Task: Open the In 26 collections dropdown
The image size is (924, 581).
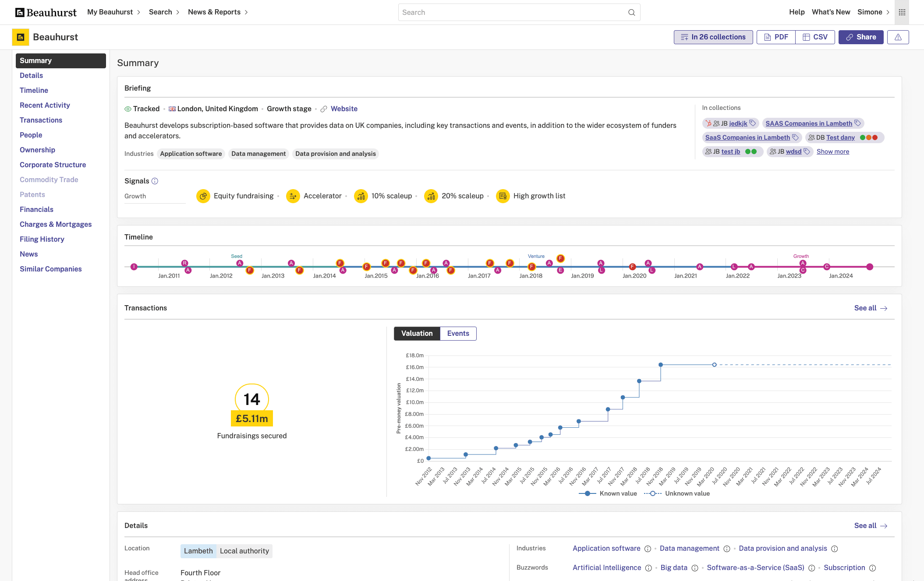Action: [x=713, y=37]
